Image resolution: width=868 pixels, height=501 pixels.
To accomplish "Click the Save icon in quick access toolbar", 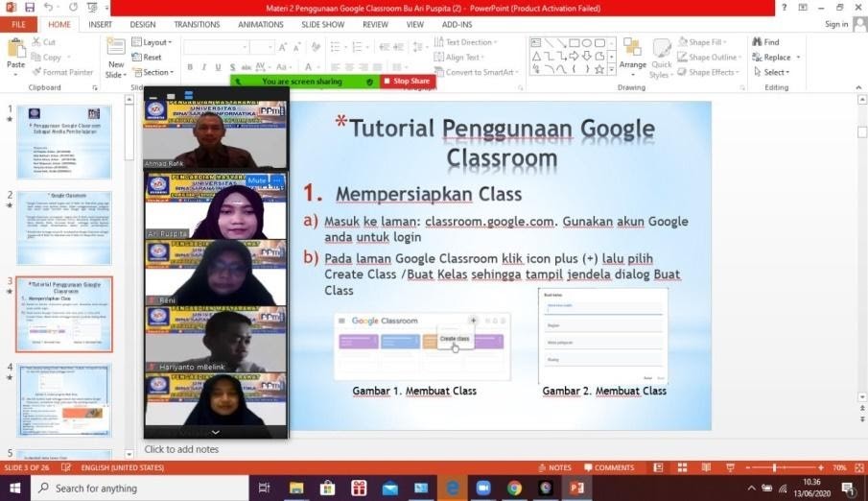I will pos(30,8).
